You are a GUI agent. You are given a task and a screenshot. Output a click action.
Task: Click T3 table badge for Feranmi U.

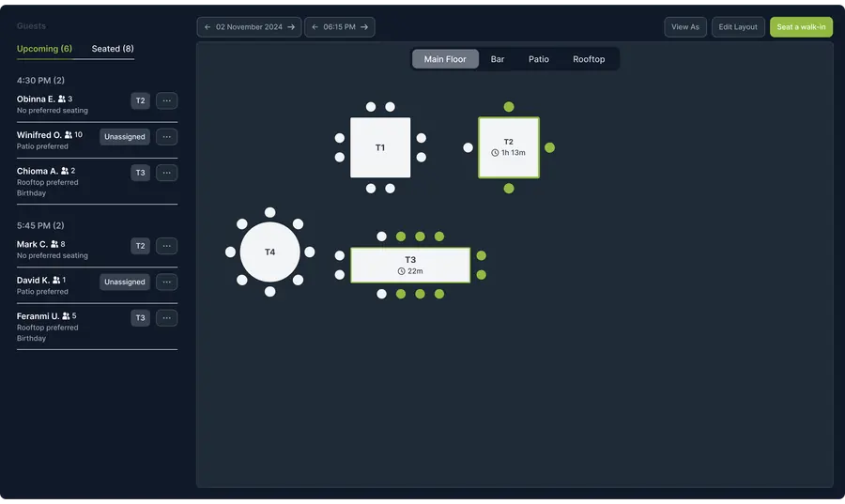pos(140,318)
